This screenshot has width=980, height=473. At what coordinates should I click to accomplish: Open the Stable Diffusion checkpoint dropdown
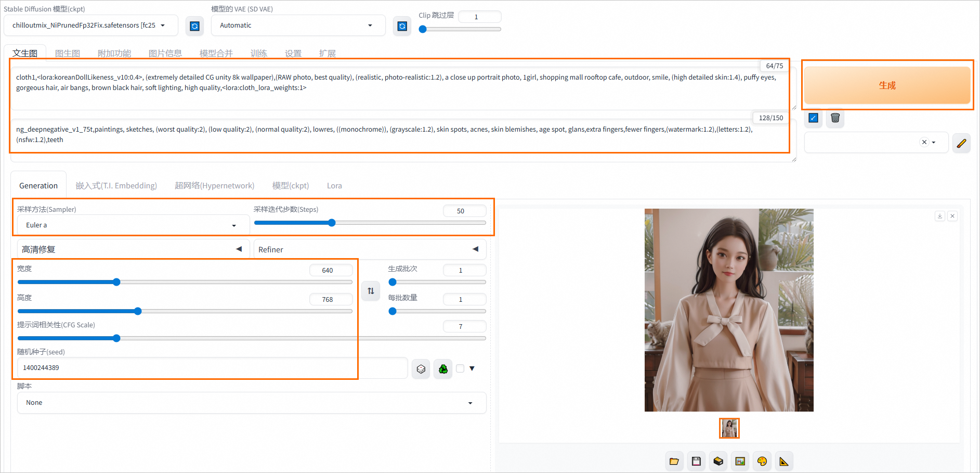pyautogui.click(x=91, y=25)
